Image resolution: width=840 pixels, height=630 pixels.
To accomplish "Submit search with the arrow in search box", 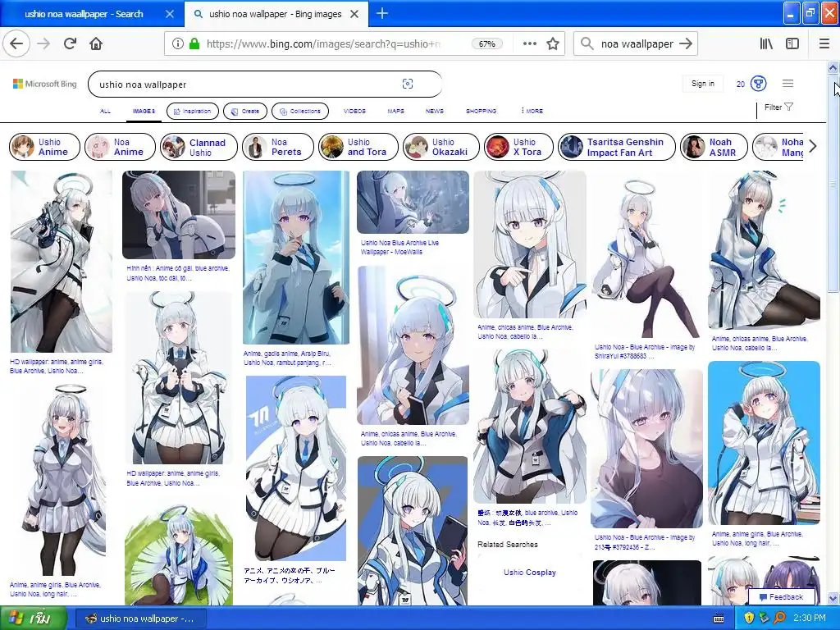I will [685, 43].
